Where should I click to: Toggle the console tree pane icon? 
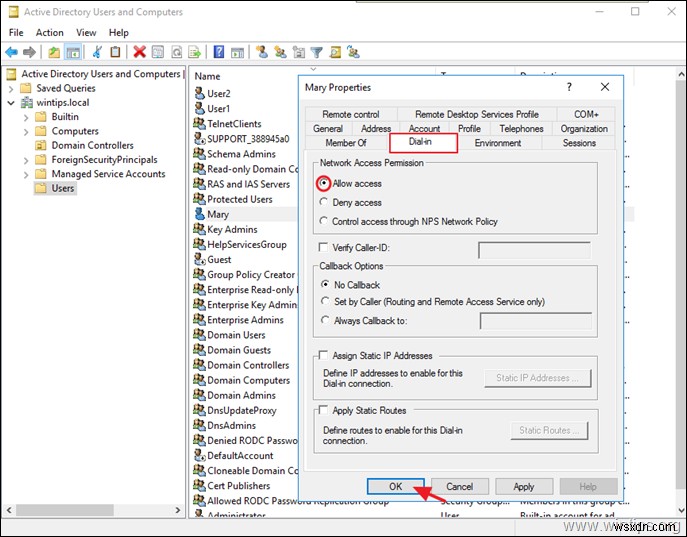[x=73, y=53]
